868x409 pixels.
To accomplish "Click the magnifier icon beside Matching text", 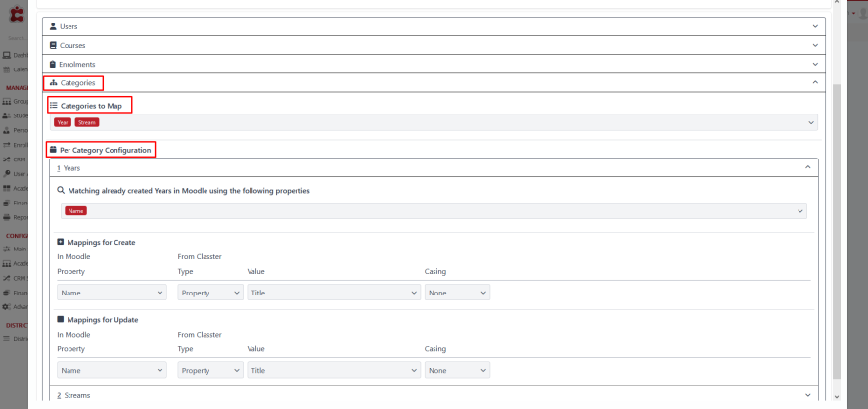I will 61,191.
